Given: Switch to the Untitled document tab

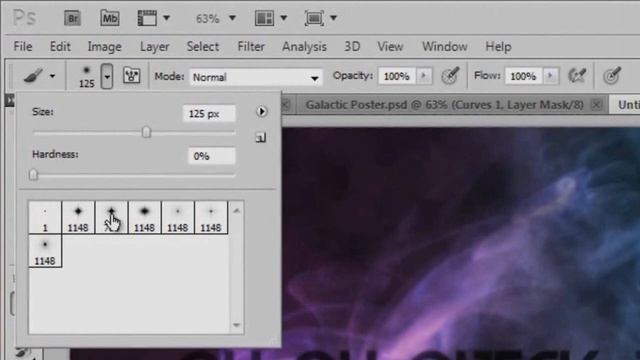Looking at the screenshot, I should (x=628, y=105).
